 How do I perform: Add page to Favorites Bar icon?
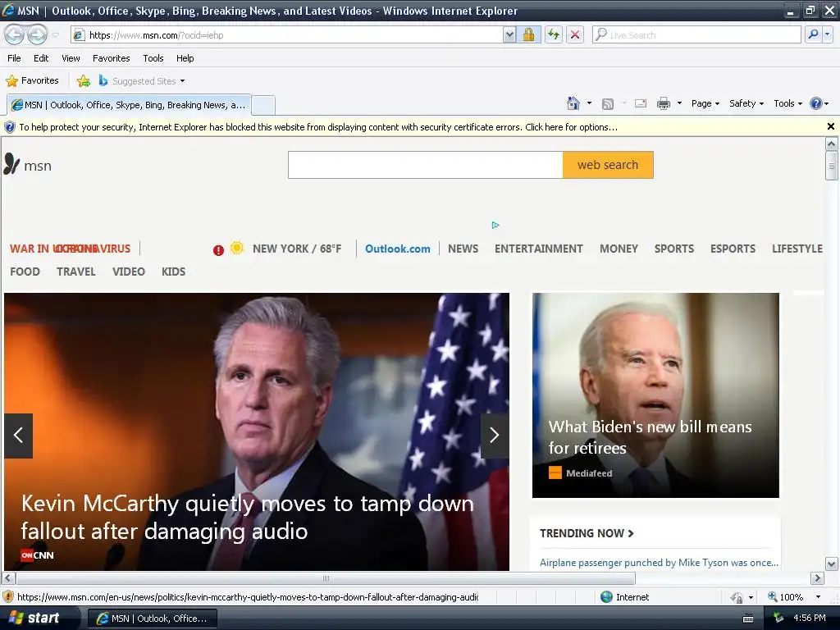click(x=84, y=81)
